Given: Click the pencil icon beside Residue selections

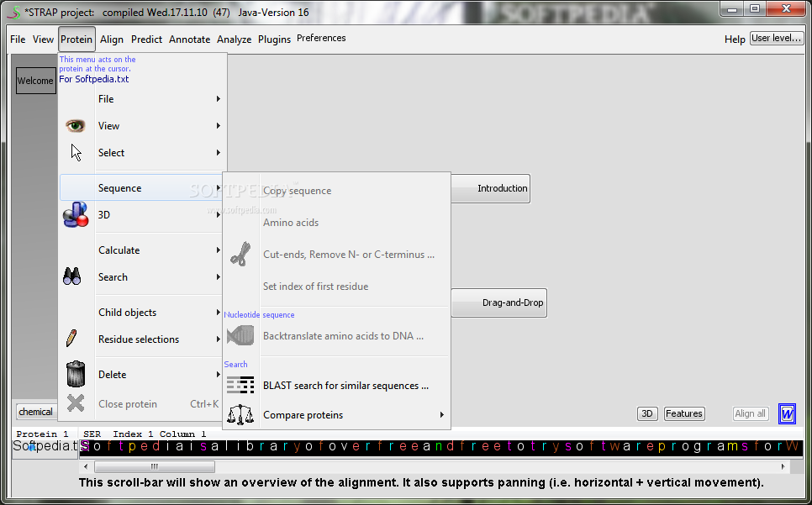Looking at the screenshot, I should 71,339.
